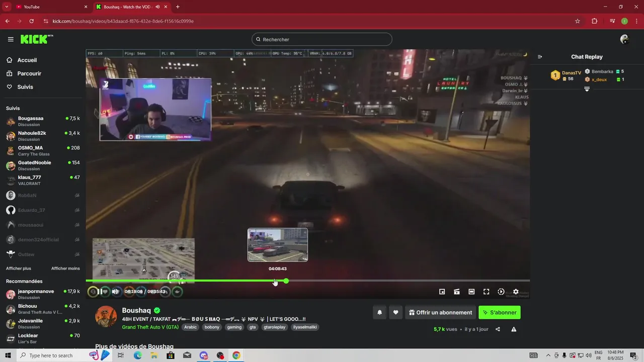Click Afficher moins in followed list
Screen dimensions: 644x362
pyautogui.click(x=65, y=268)
